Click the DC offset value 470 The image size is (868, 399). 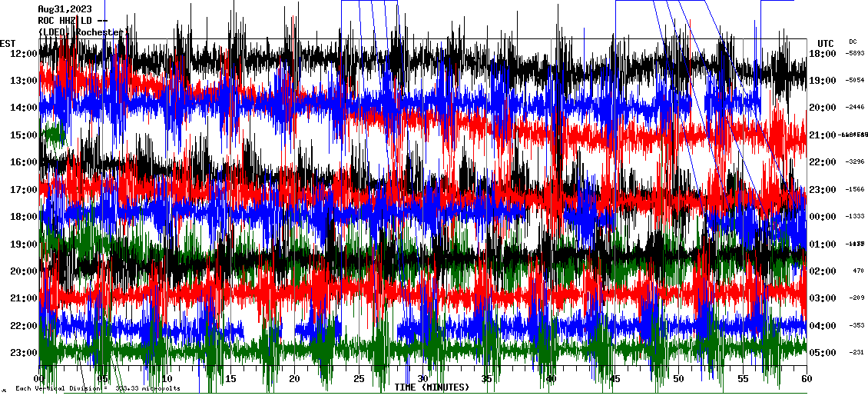coord(858,271)
